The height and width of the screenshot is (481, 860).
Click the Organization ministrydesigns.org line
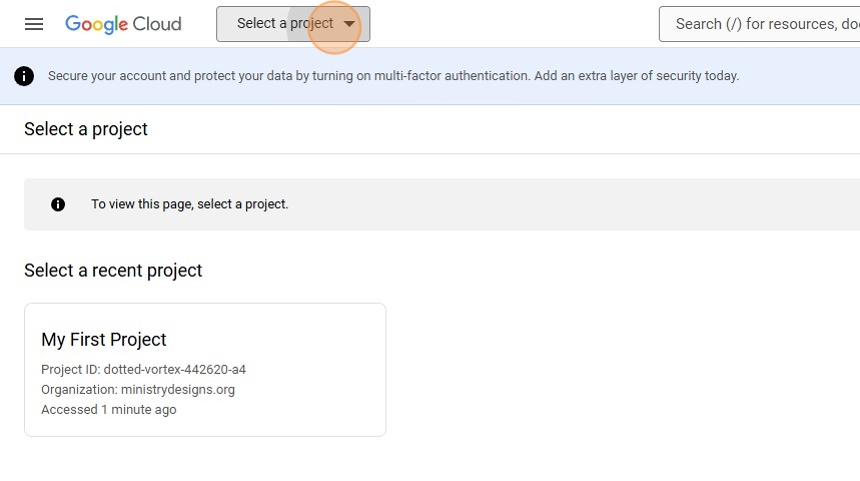pos(138,389)
